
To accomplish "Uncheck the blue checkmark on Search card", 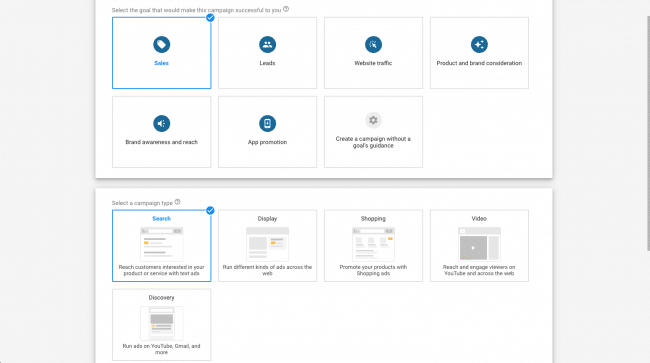I will pyautogui.click(x=210, y=210).
